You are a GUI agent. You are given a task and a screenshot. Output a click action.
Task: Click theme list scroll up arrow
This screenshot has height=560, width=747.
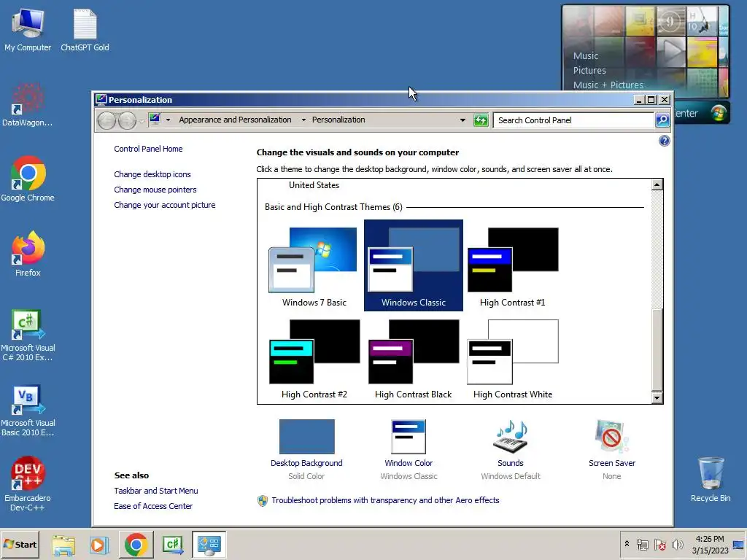[657, 184]
